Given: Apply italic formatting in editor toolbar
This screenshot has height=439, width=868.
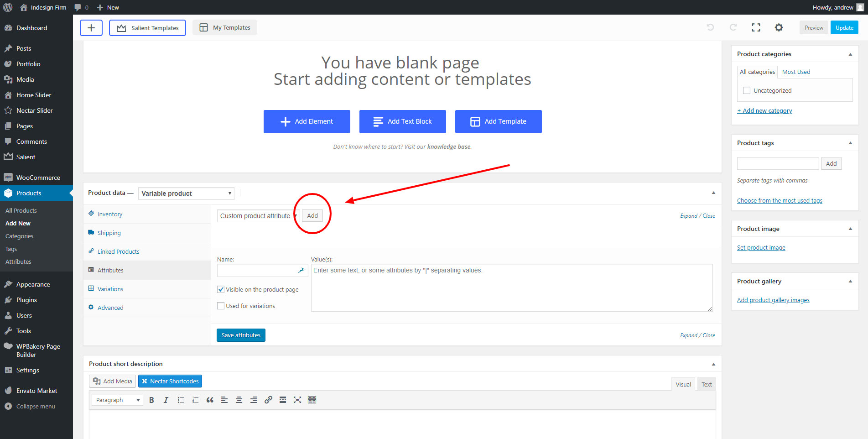Looking at the screenshot, I should pyautogui.click(x=166, y=400).
